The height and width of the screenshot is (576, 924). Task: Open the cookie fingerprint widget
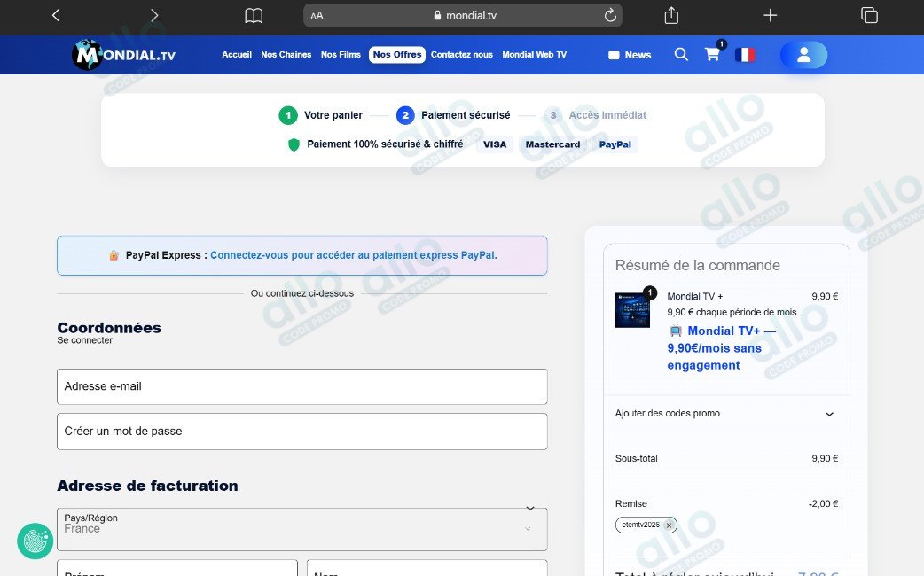point(35,541)
